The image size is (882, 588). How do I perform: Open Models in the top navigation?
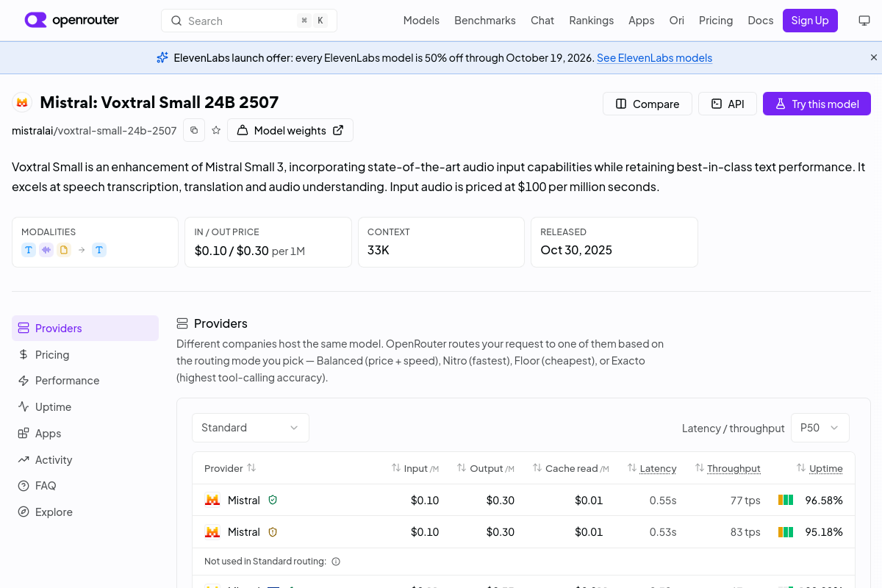tap(421, 21)
